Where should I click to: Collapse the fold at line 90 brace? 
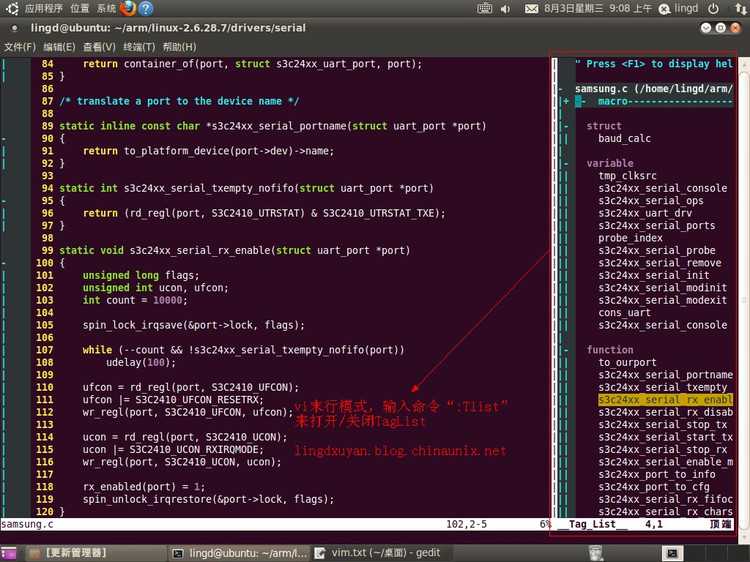tap(4, 139)
